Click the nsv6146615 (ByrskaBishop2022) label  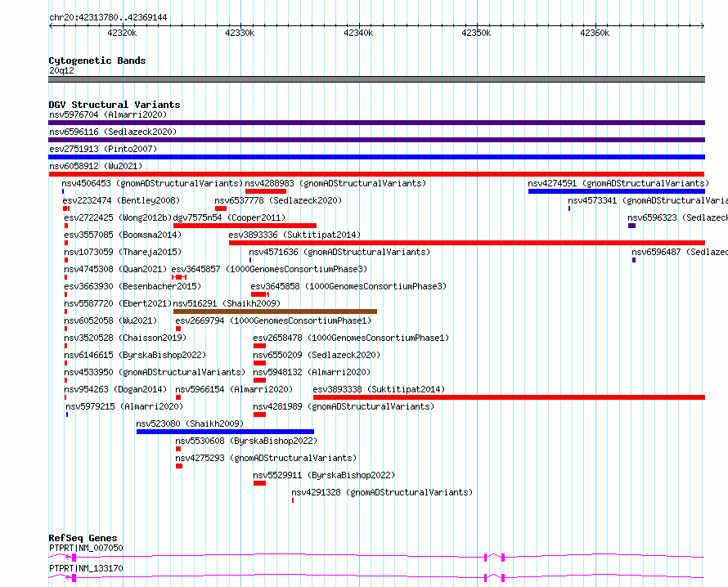[x=135, y=355]
